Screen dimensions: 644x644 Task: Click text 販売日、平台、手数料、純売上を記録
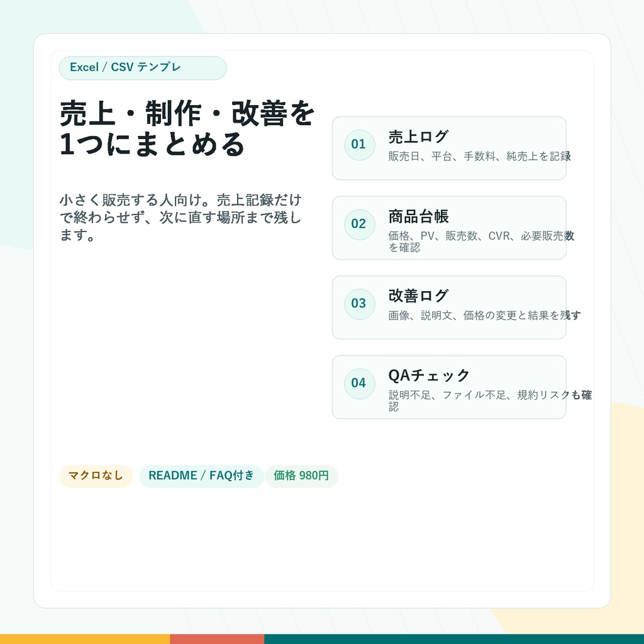(479, 157)
